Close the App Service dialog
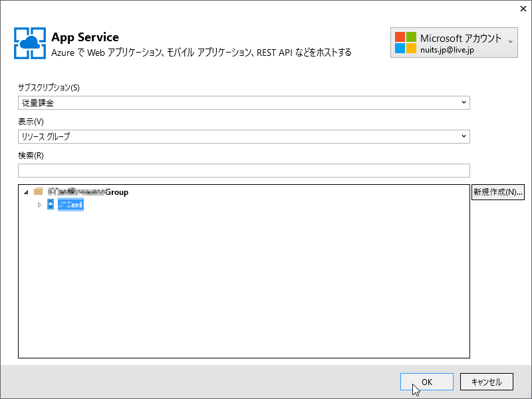This screenshot has height=399, width=532. (x=523, y=9)
